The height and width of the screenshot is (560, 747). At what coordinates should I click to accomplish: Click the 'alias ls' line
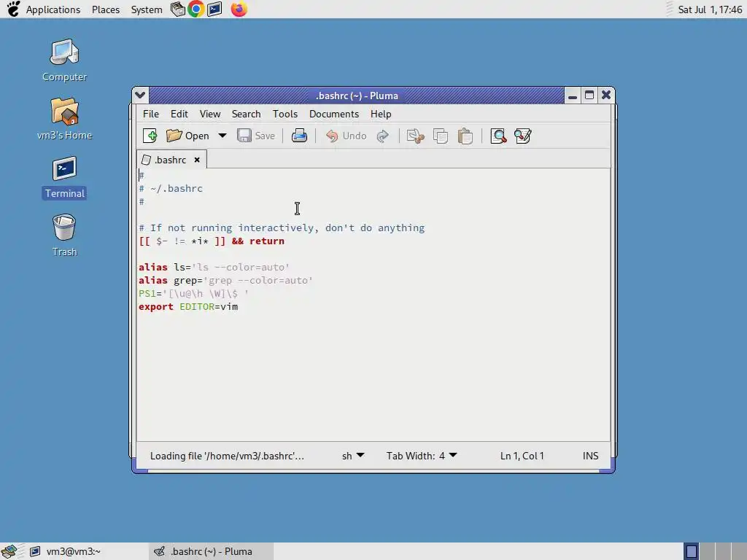coord(214,267)
